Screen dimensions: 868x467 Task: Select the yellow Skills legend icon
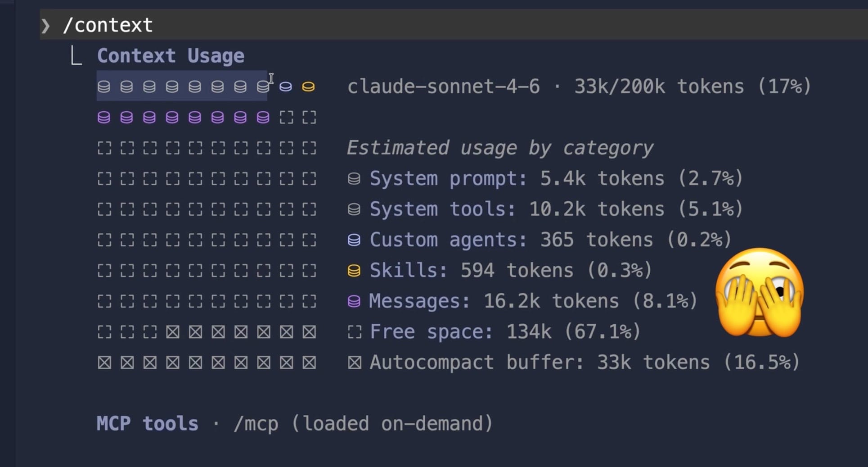(354, 271)
